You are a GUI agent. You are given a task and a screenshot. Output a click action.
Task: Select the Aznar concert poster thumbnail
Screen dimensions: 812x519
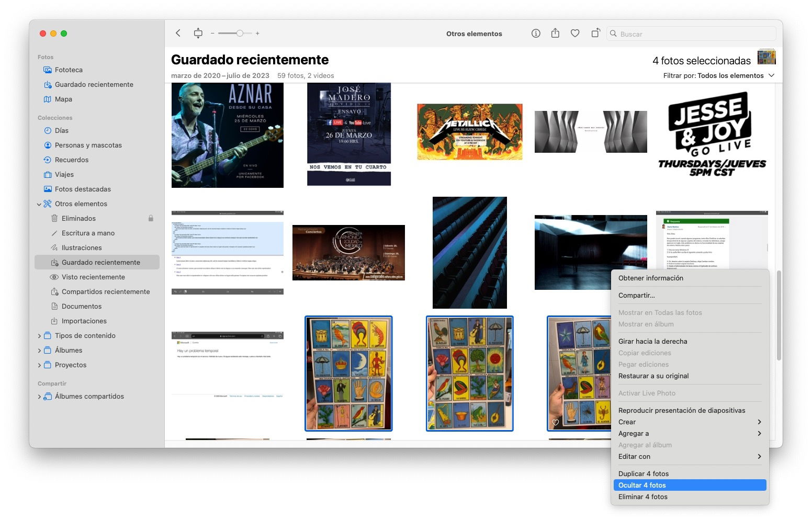coord(228,135)
